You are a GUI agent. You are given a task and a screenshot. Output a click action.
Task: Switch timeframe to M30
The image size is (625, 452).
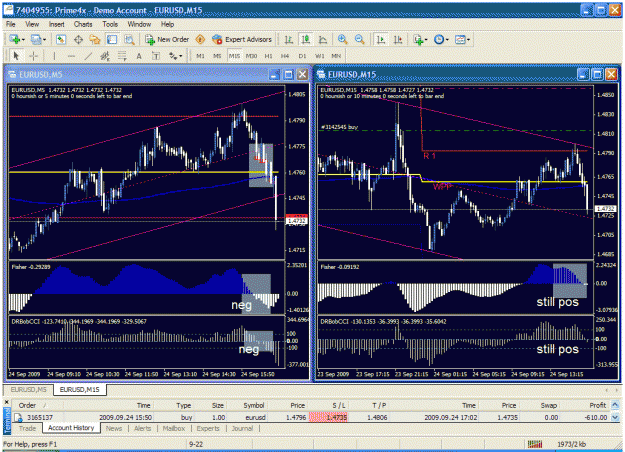click(252, 56)
